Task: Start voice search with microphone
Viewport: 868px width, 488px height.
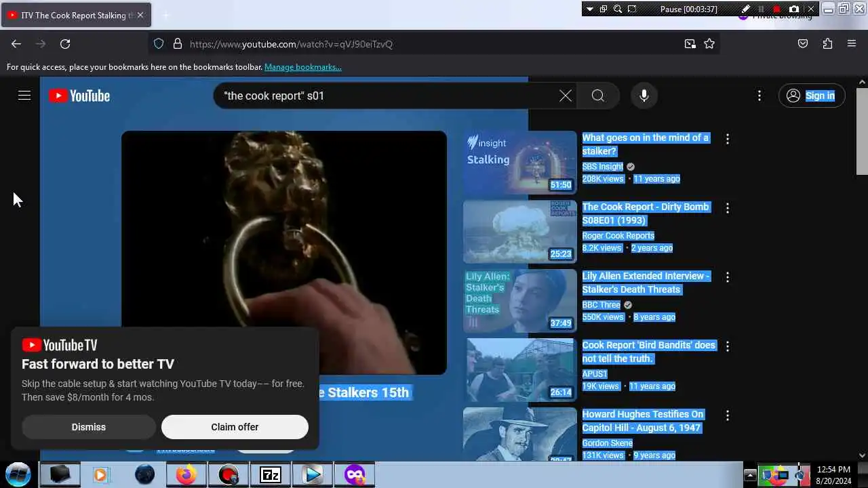Action: click(644, 96)
